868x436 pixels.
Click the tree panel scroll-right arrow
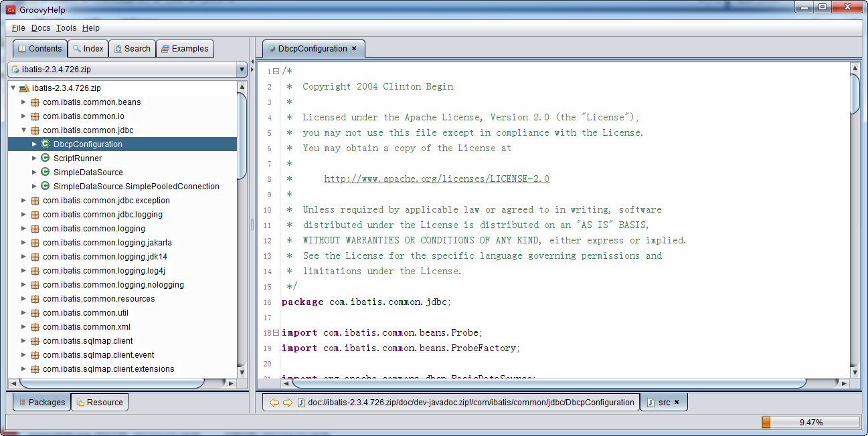[x=231, y=384]
